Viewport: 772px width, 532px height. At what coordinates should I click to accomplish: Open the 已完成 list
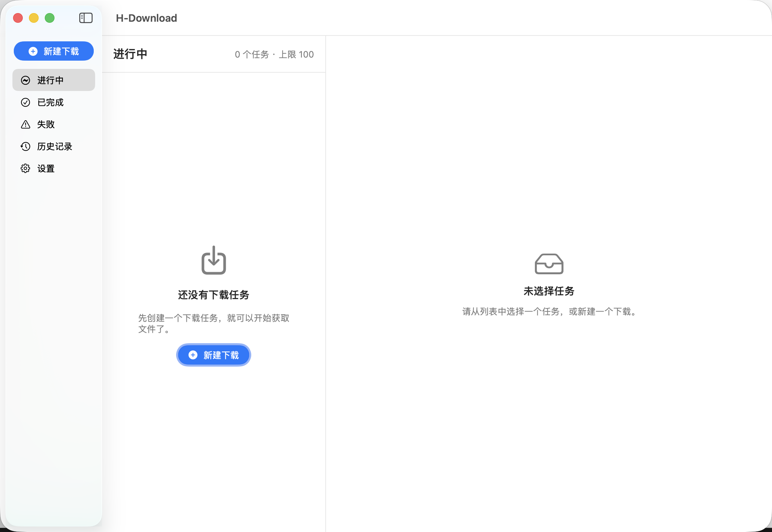[x=50, y=102]
